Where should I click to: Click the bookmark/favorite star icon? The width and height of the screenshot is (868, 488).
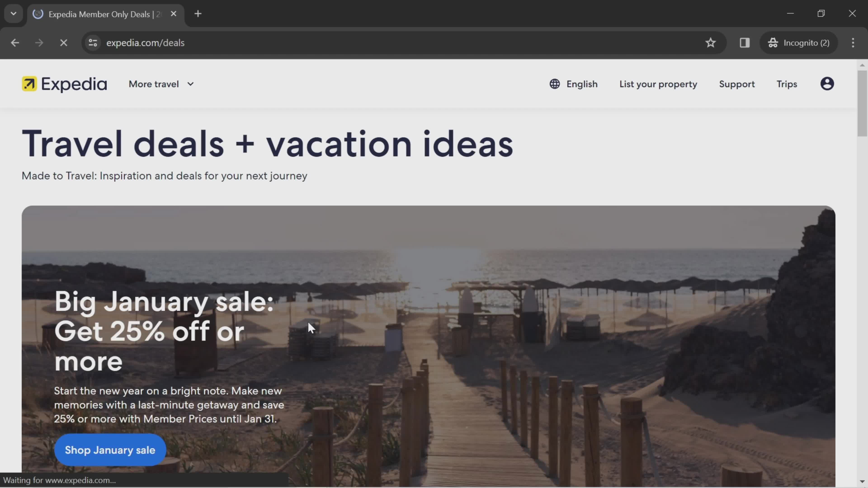point(711,42)
